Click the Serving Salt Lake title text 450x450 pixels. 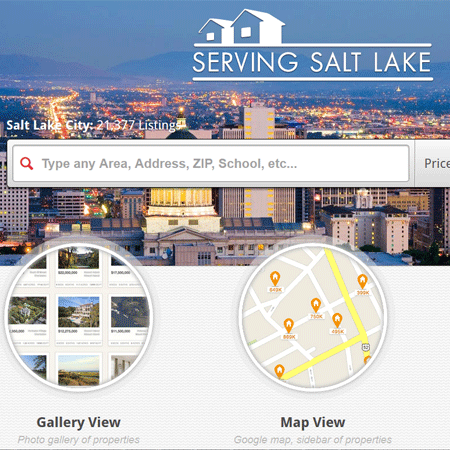(312, 62)
